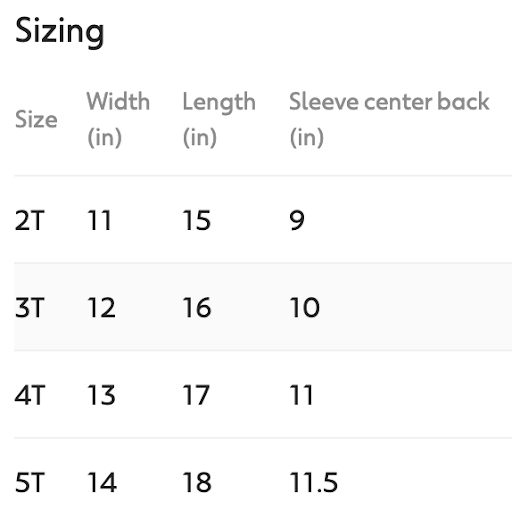Click the Width (in) column header
Screen dimensions: 512x519
coord(118,119)
